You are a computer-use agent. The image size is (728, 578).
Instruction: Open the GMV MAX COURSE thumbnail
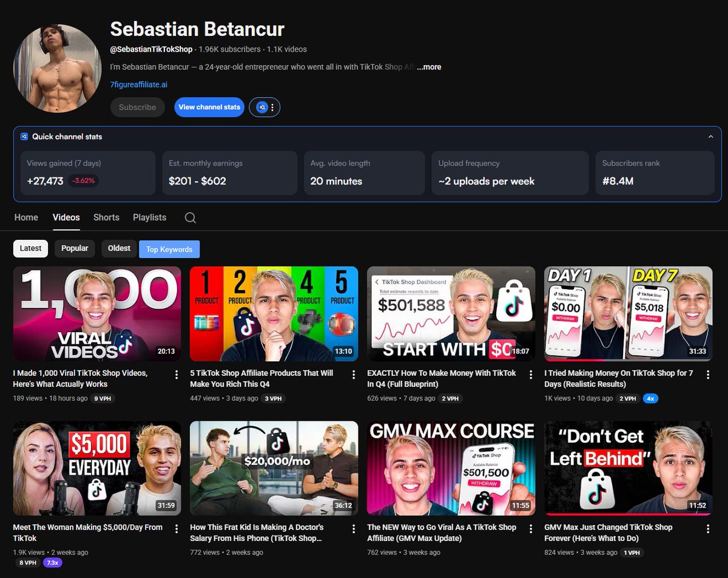[x=451, y=468]
